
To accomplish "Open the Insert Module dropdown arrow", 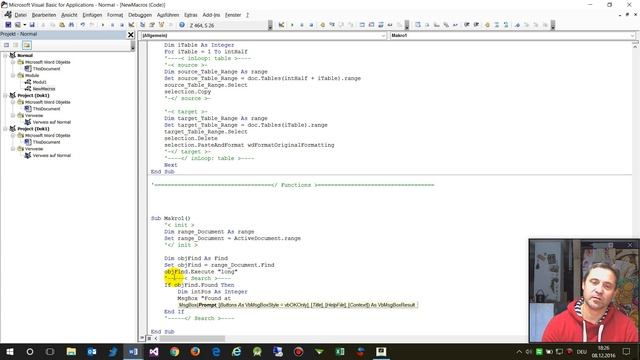I will 24,25.
